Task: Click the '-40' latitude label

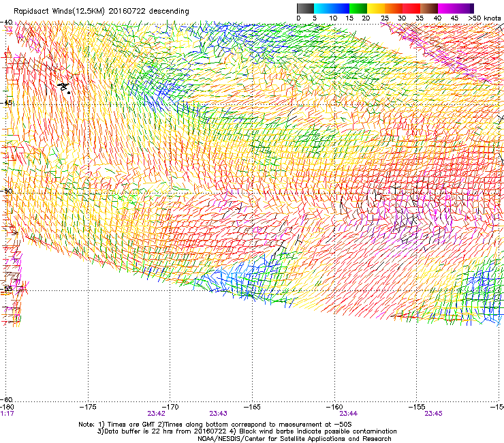Action: pyautogui.click(x=7, y=22)
